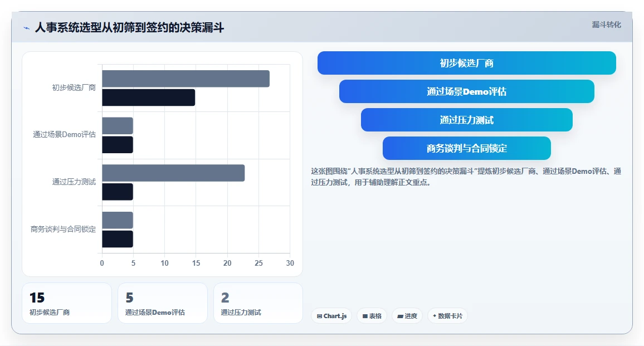Click the x-axis tick label 25
Image resolution: width=644 pixels, height=346 pixels.
pos(258,263)
